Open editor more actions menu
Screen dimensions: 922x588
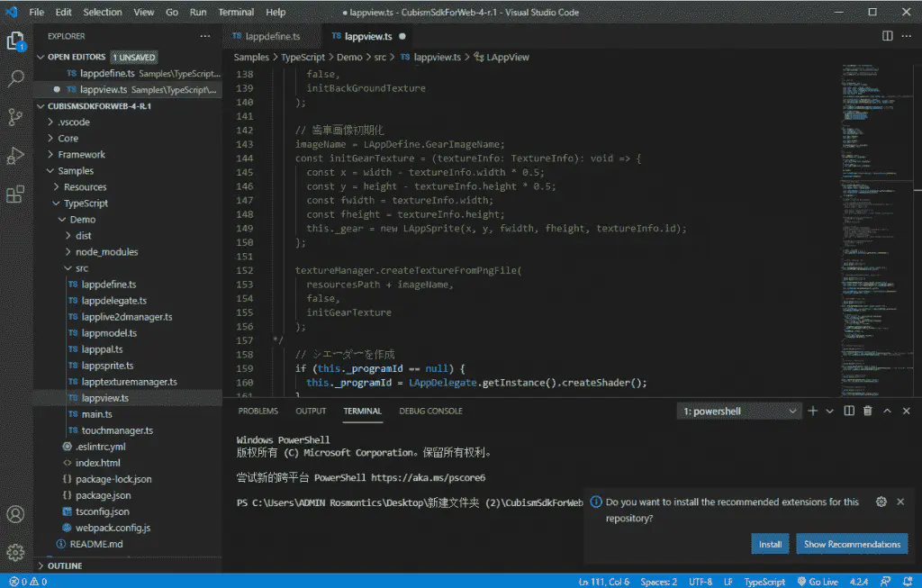pos(906,36)
